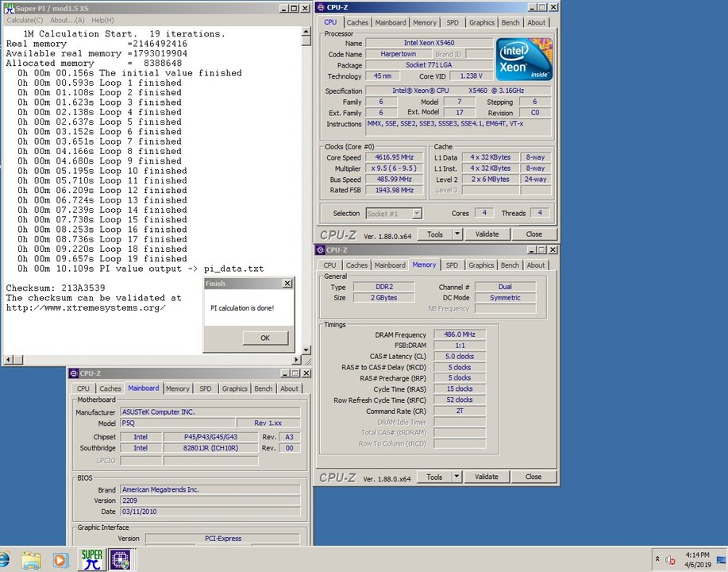Image resolution: width=728 pixels, height=572 pixels.
Task: Select Memory tab in Mainboard CPU-Z window
Action: (x=177, y=388)
